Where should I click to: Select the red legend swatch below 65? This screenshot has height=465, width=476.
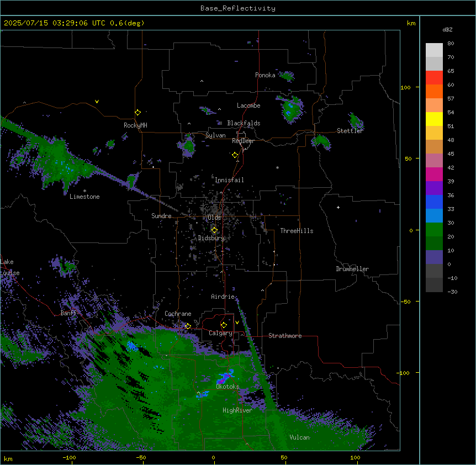point(434,77)
